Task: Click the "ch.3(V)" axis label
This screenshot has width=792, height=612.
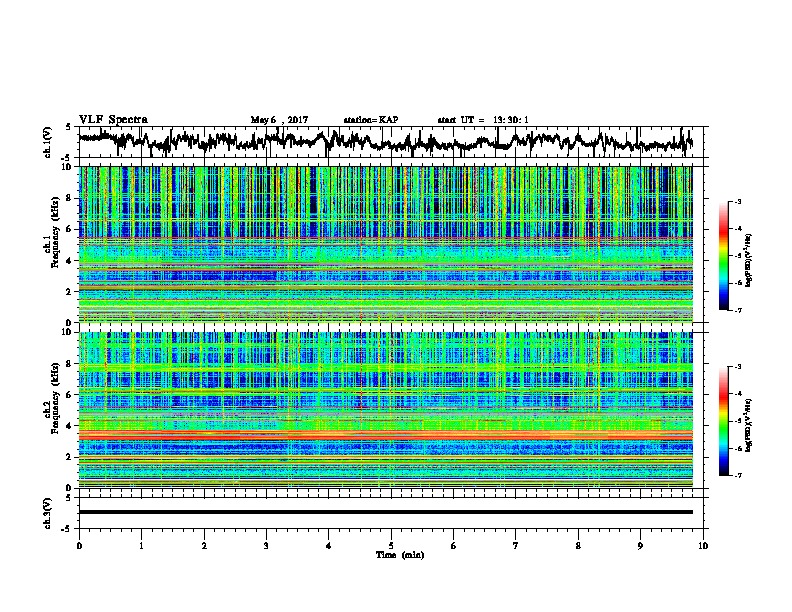Action: click(x=48, y=513)
